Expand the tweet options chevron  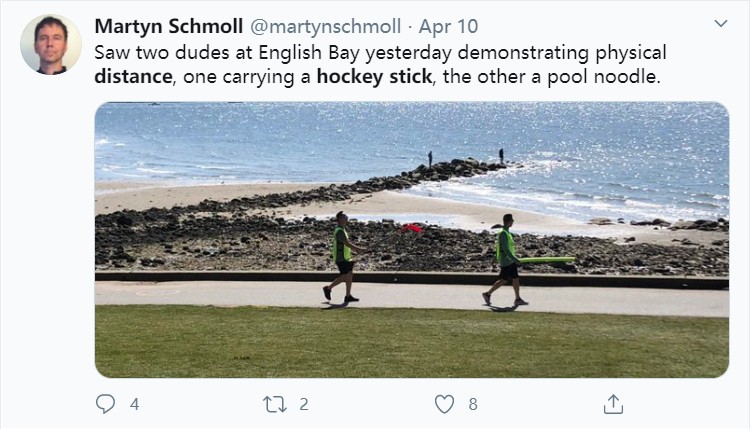(x=721, y=23)
